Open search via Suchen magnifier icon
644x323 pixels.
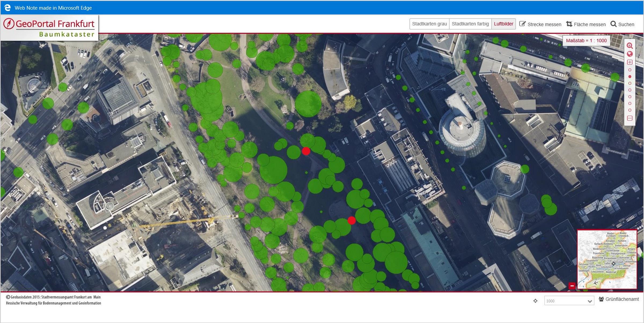pos(613,24)
